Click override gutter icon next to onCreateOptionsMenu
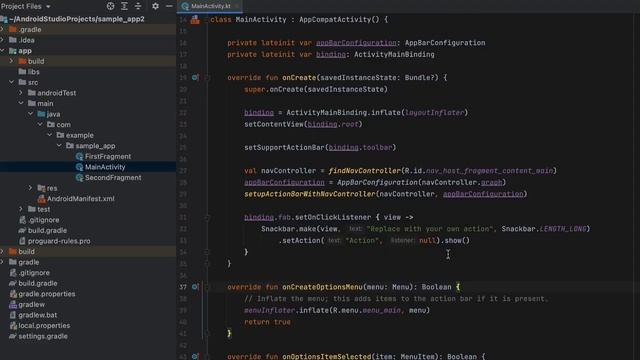The image size is (640, 360). coord(195,287)
